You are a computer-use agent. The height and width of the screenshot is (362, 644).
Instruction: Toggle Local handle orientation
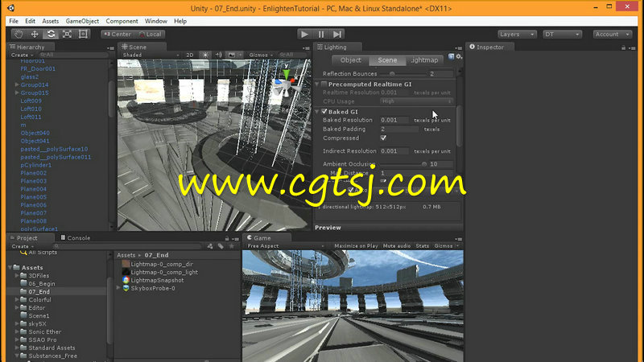pos(151,34)
